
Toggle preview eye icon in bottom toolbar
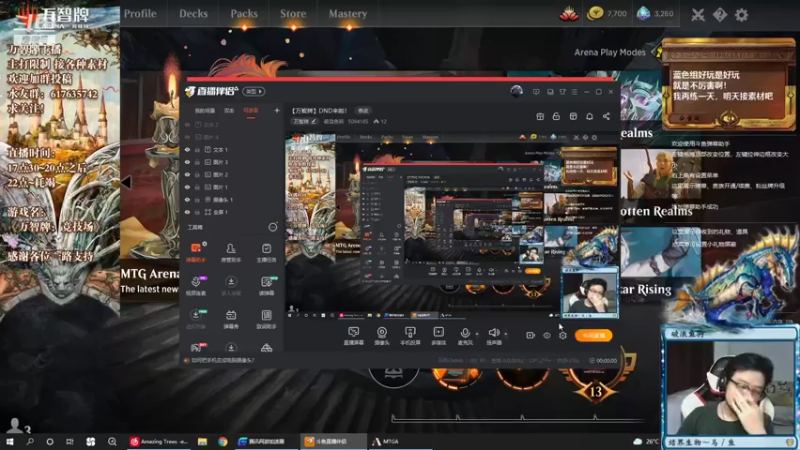click(x=547, y=335)
